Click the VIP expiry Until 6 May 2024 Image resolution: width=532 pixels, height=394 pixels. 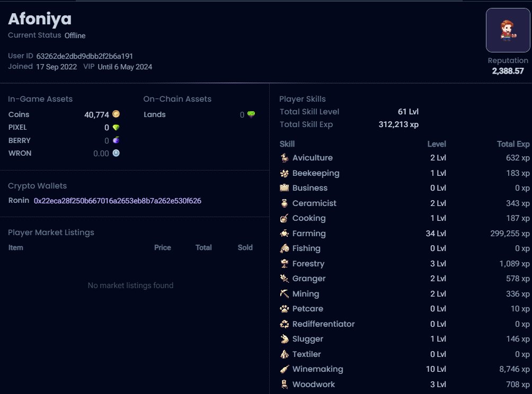click(125, 67)
